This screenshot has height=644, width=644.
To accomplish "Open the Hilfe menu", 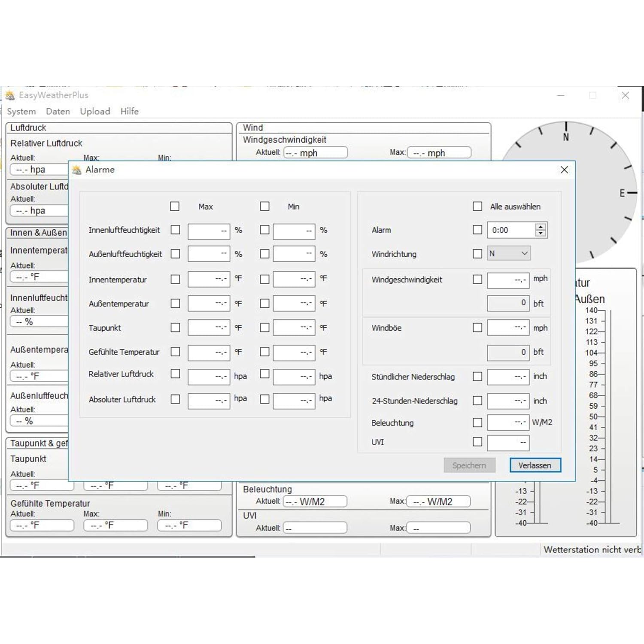I will pyautogui.click(x=129, y=111).
